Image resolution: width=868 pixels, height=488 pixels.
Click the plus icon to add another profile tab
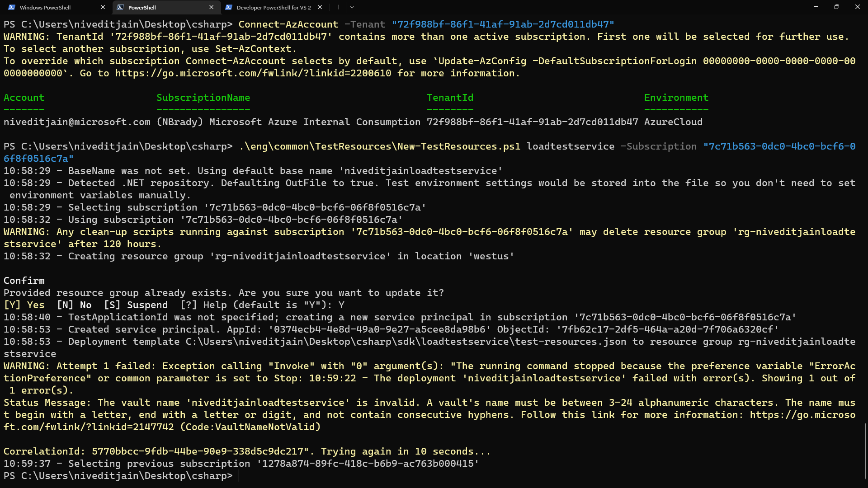338,7
